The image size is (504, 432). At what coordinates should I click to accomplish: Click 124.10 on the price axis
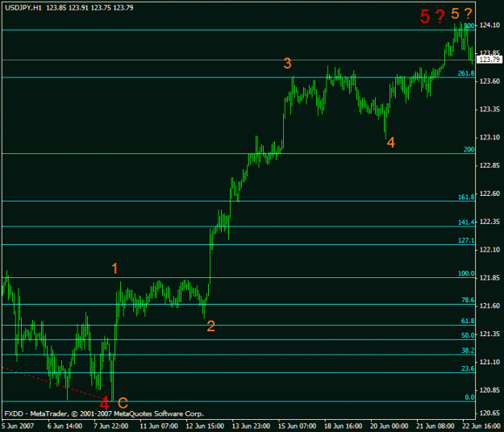pos(489,25)
